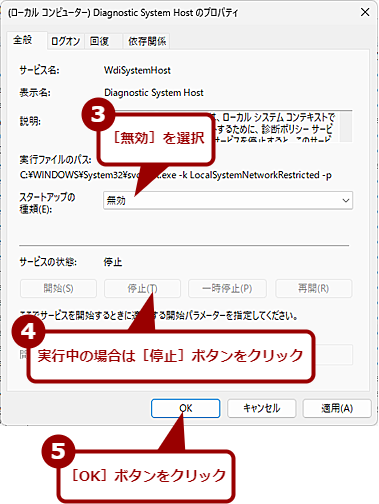
Task: Click the 一時停止(P) button
Action: tap(227, 288)
